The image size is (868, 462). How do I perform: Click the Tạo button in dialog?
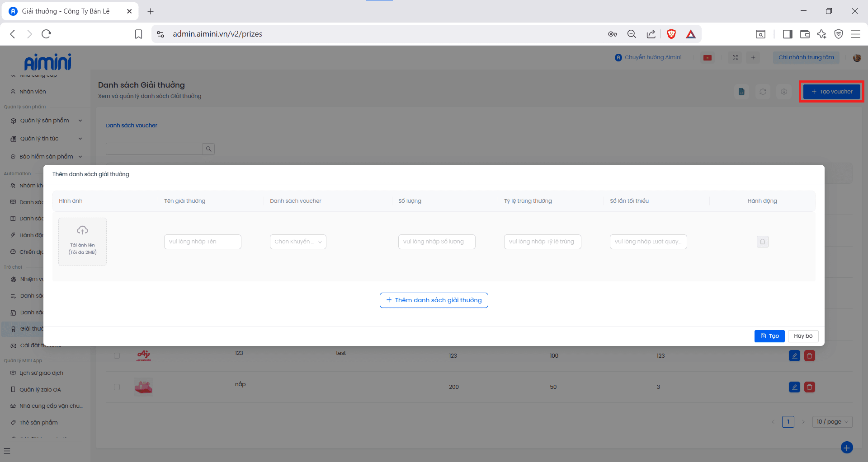[769, 336]
